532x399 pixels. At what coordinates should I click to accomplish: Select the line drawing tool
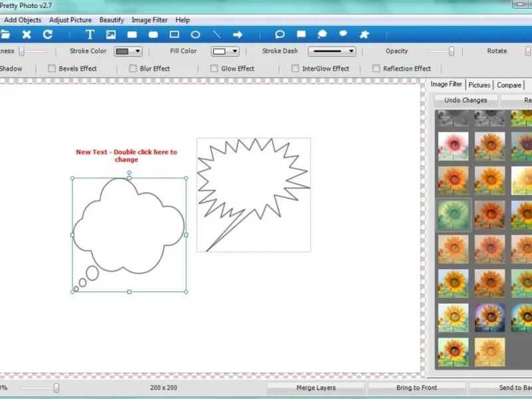pyautogui.click(x=217, y=35)
